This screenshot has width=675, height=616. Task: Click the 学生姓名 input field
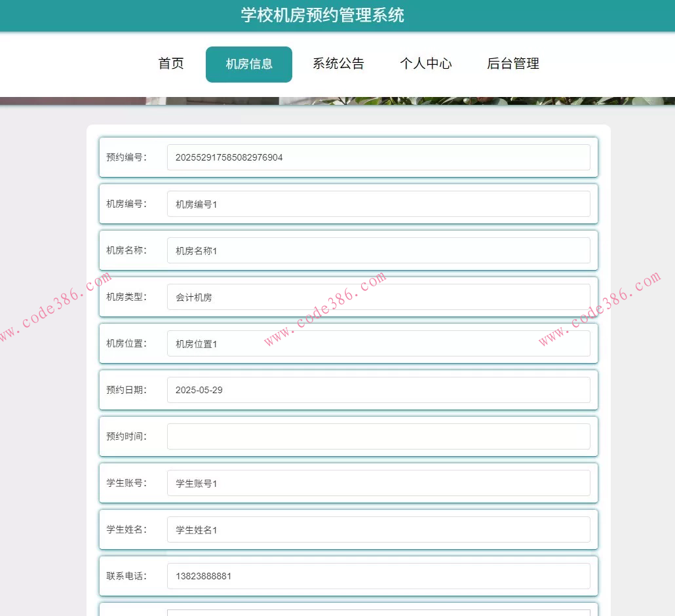click(x=379, y=529)
